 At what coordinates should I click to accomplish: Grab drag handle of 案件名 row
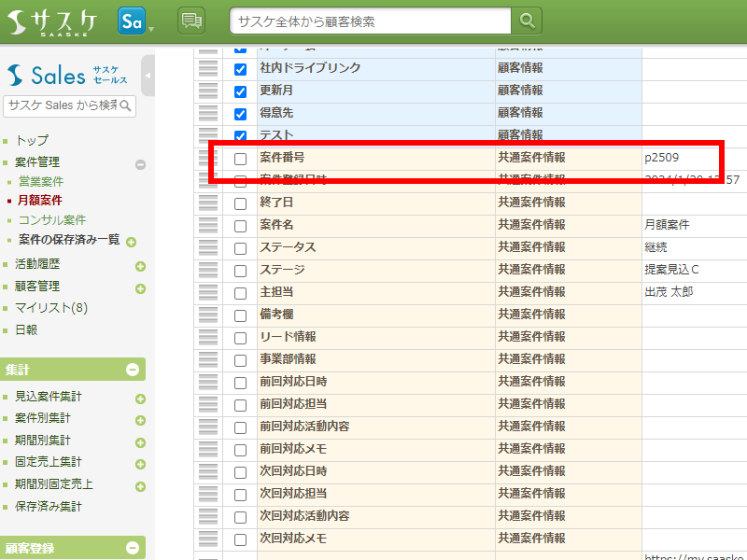pyautogui.click(x=208, y=226)
